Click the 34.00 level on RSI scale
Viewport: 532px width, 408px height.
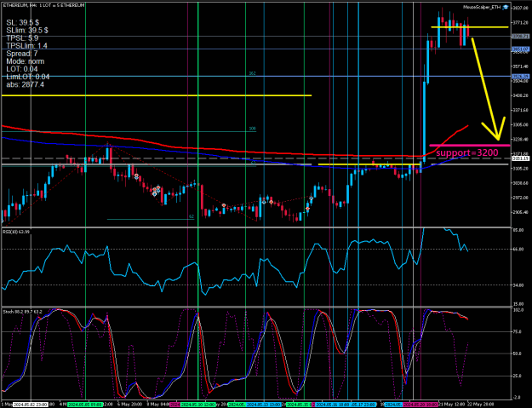tap(518, 285)
